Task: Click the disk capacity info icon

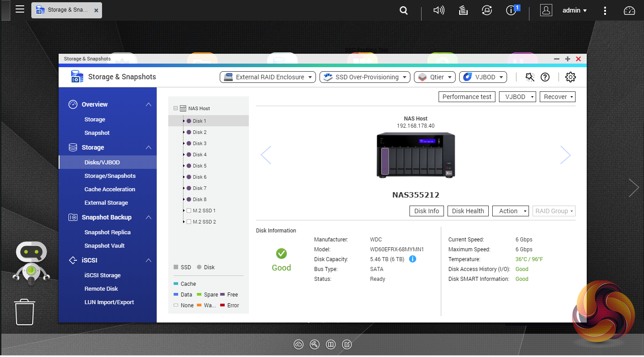Action: pos(413,259)
